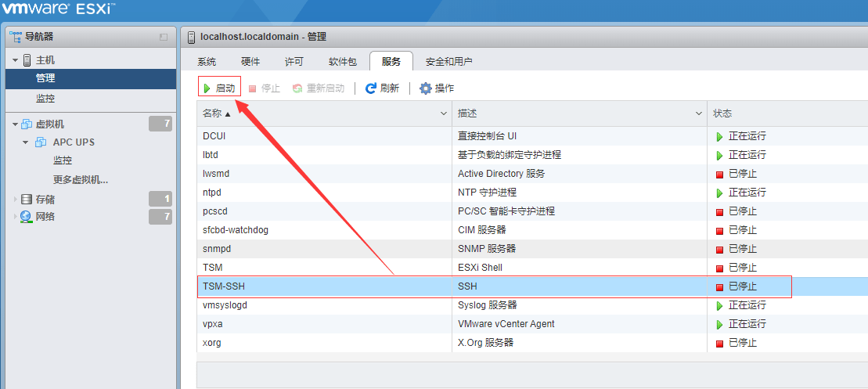
Task: Select the xorg service name
Action: click(x=212, y=343)
